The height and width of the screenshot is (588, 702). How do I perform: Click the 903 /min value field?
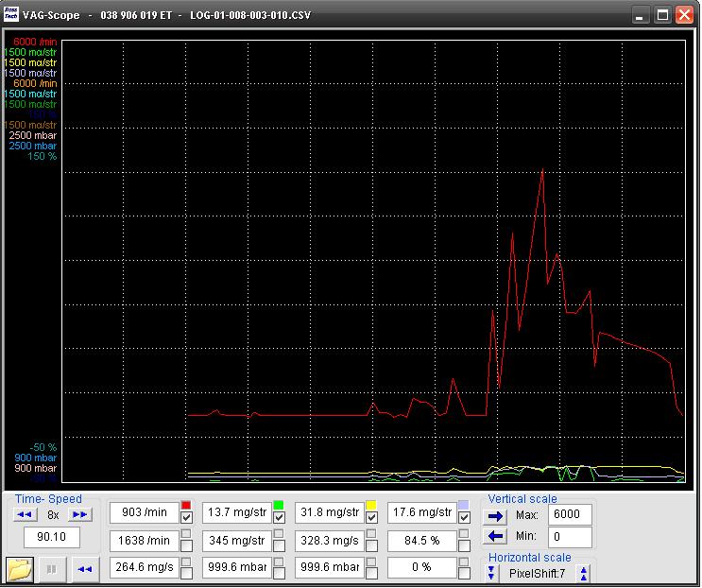tap(145, 512)
